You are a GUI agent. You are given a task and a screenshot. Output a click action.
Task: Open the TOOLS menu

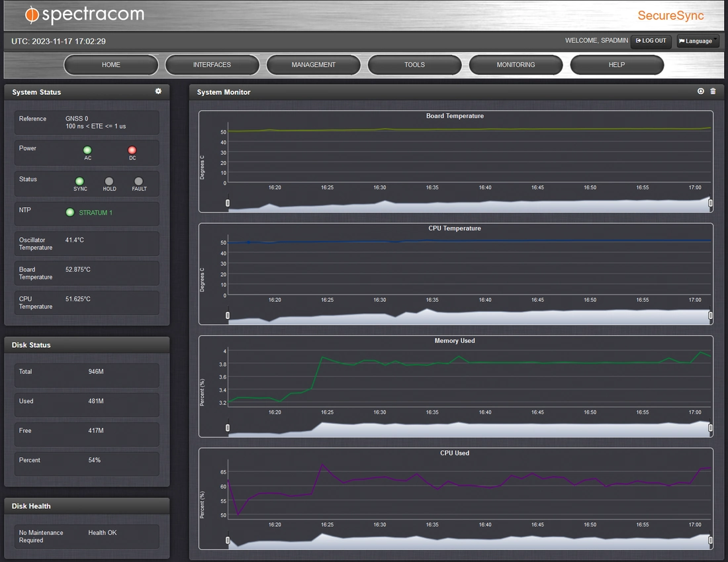click(414, 65)
